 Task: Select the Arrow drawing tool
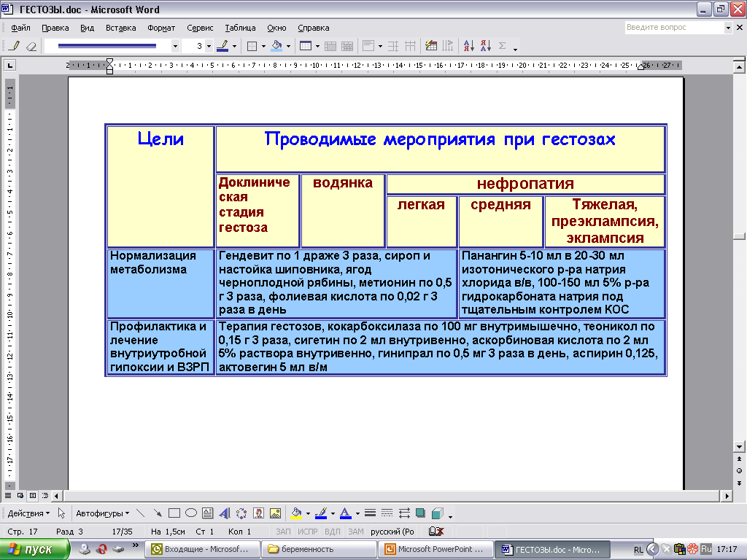(x=158, y=513)
